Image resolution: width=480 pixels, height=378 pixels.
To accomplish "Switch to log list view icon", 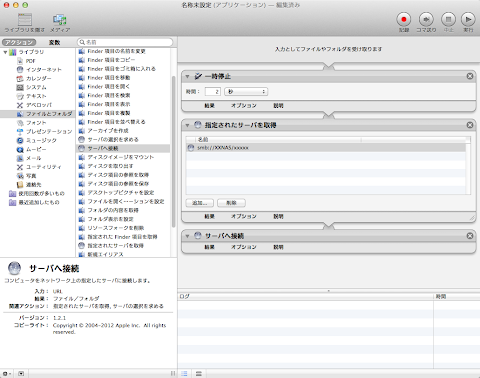I will pos(184,374).
